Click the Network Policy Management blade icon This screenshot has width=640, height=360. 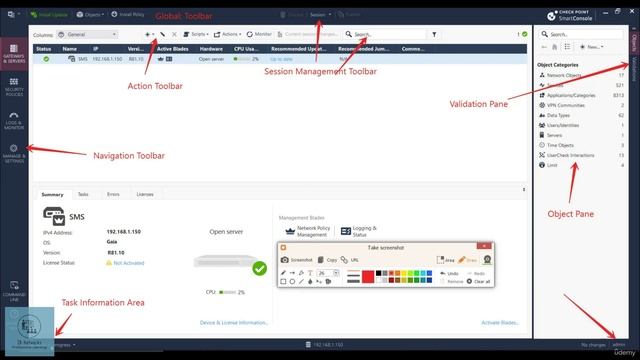tap(290, 231)
